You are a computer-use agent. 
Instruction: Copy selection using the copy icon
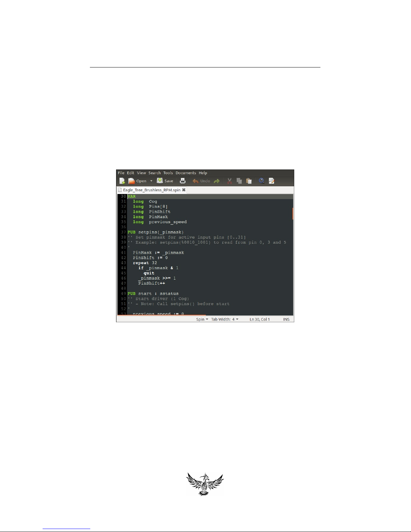pos(239,181)
